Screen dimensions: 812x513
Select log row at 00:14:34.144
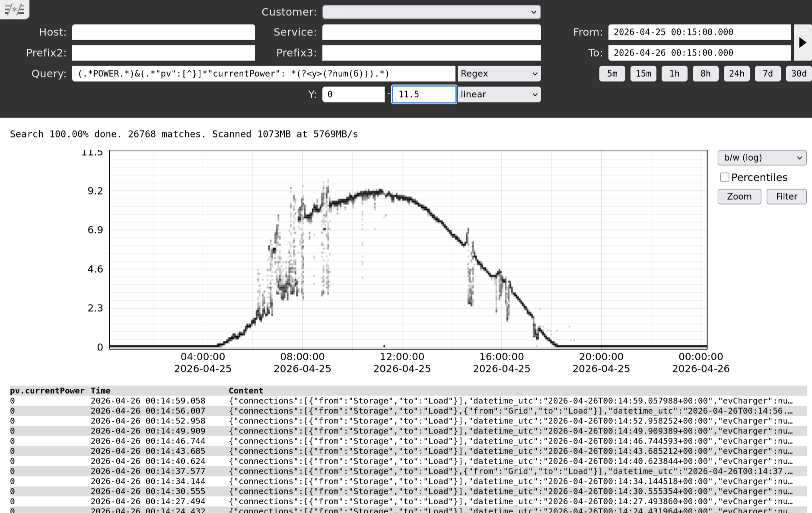point(408,481)
